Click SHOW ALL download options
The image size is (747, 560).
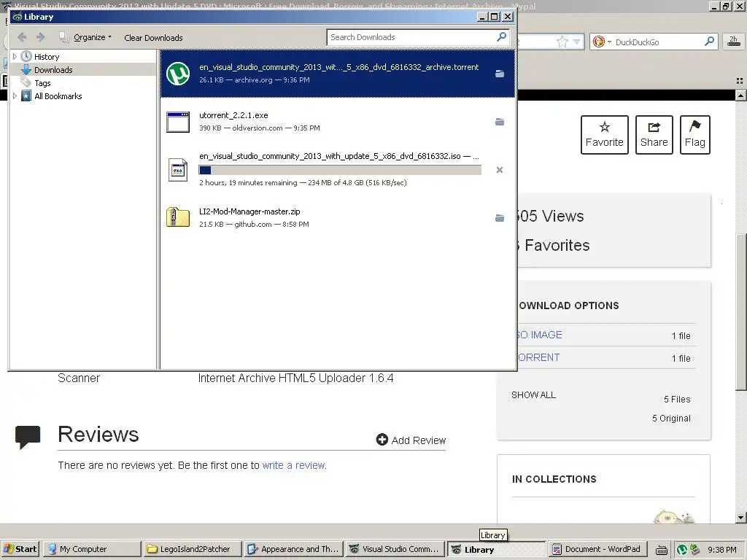click(533, 394)
